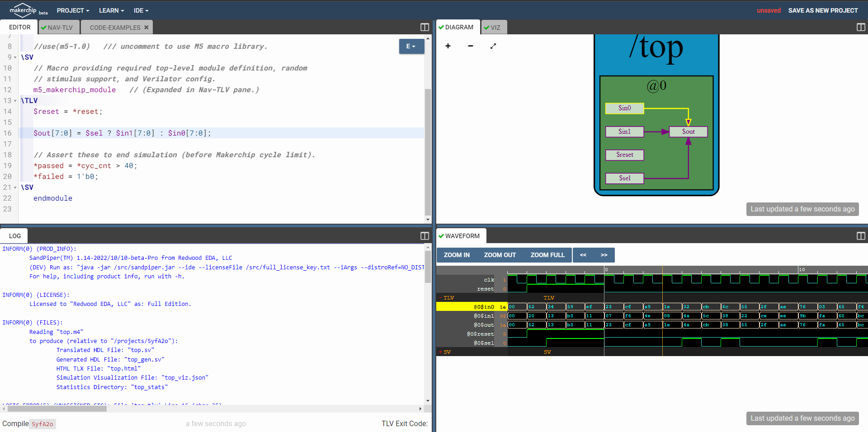Zoom into the diagram using the plus icon
This screenshot has height=432, width=868.
click(x=448, y=46)
